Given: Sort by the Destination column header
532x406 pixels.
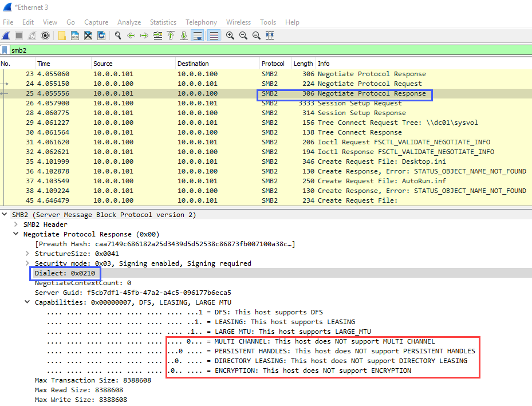Looking at the screenshot, I should (218, 64).
